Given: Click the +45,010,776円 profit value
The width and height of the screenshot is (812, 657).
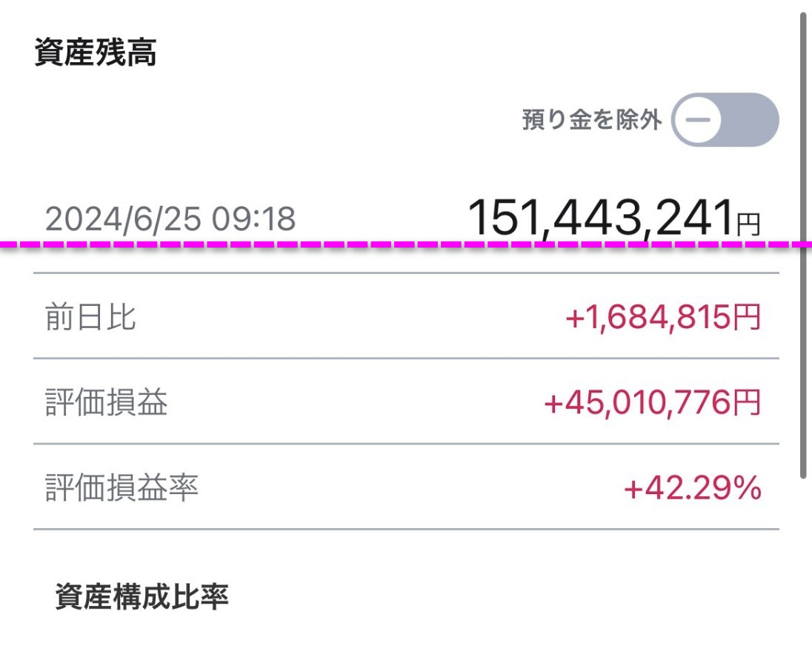Looking at the screenshot, I should [653, 402].
